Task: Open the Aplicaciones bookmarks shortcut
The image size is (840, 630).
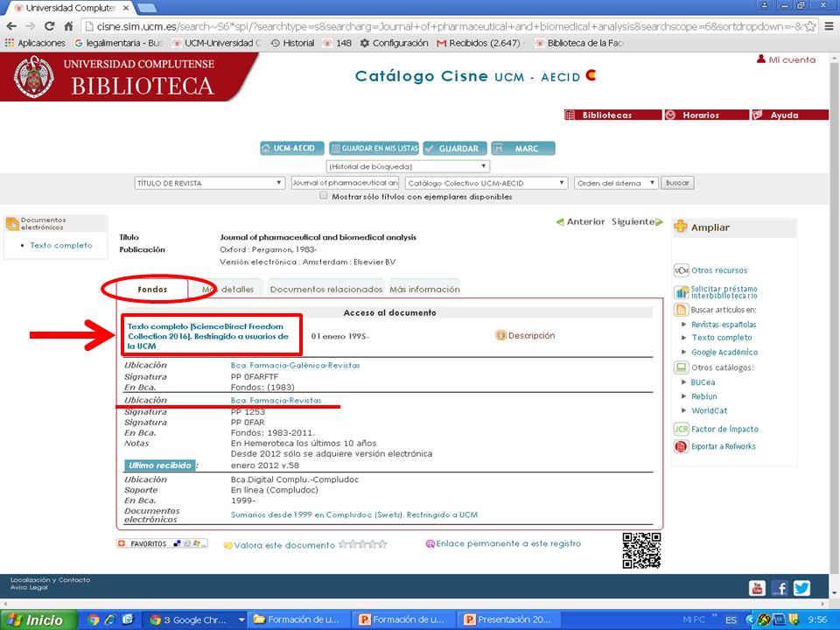Action: coord(35,43)
